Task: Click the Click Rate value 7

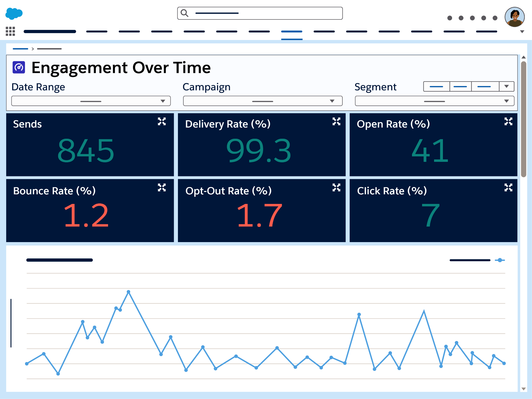Action: point(430,215)
